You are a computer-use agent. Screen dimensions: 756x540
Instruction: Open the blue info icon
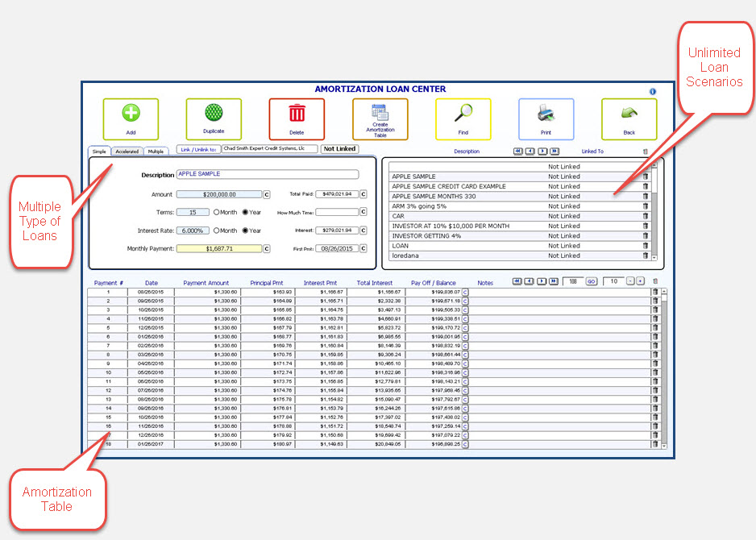653,92
